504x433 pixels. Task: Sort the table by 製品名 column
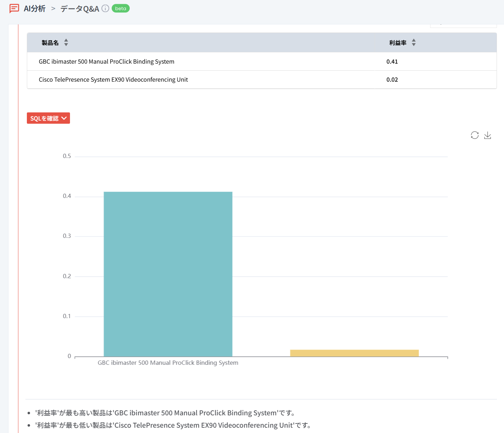pos(66,42)
